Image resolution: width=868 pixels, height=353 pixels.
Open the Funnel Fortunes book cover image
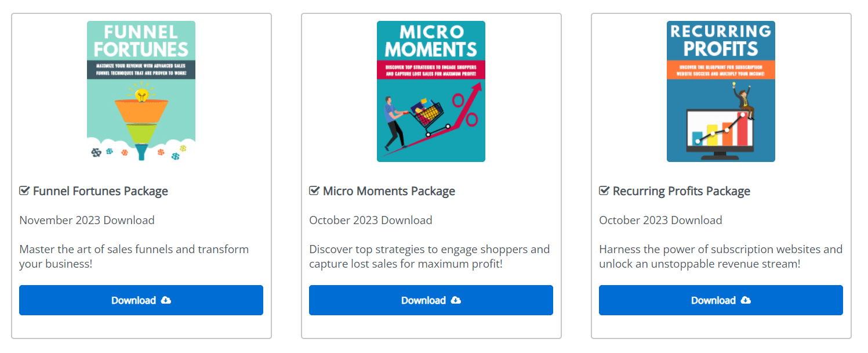tap(141, 91)
